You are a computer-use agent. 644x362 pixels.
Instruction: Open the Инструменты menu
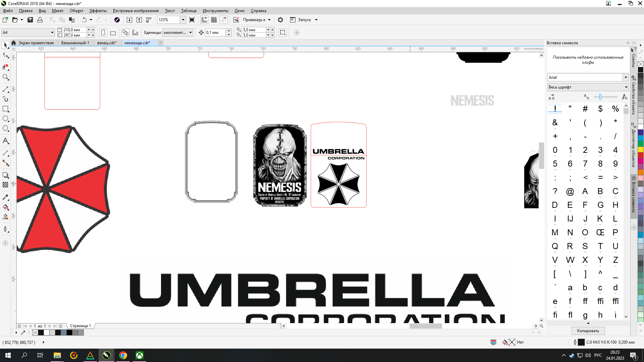tap(215, 11)
